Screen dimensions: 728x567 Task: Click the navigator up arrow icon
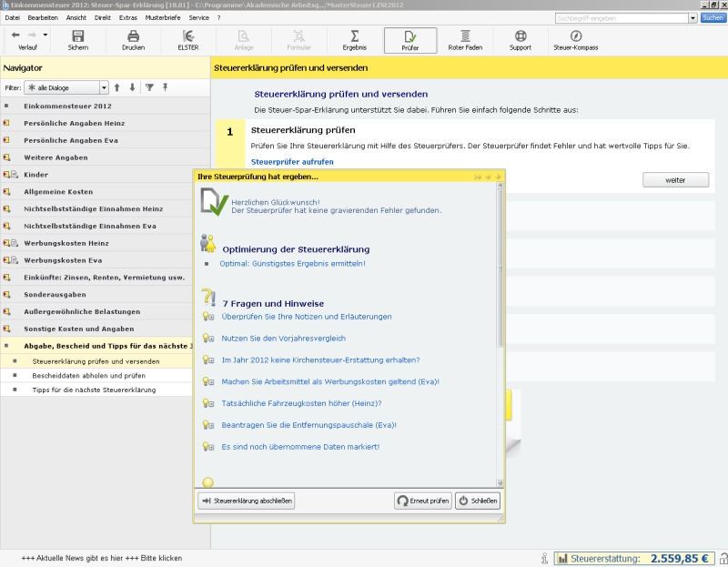(117, 87)
